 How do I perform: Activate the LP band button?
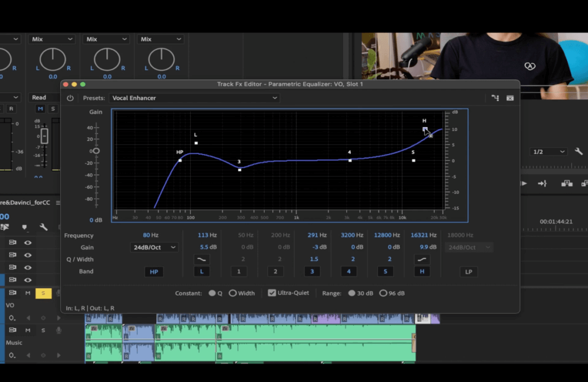click(x=469, y=271)
